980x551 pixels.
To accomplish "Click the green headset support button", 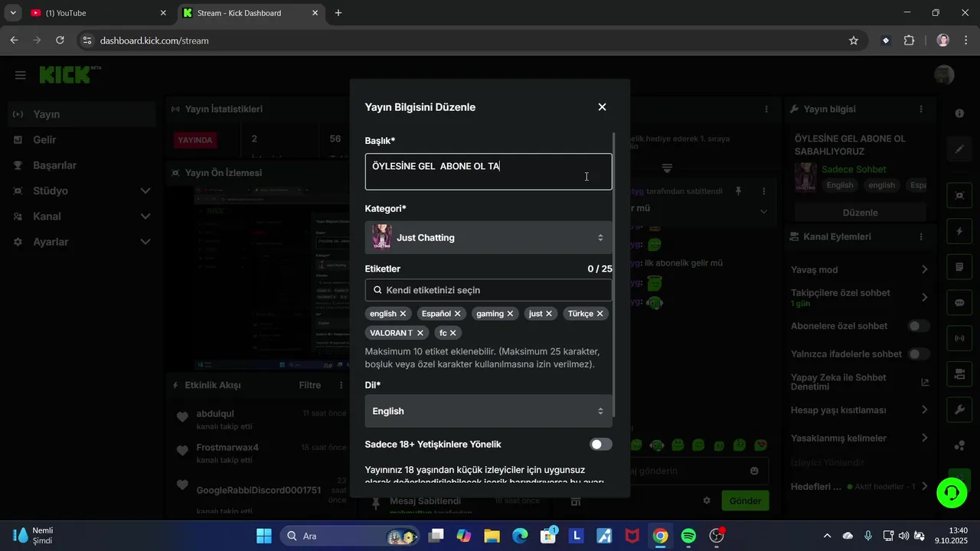I will coord(952,492).
